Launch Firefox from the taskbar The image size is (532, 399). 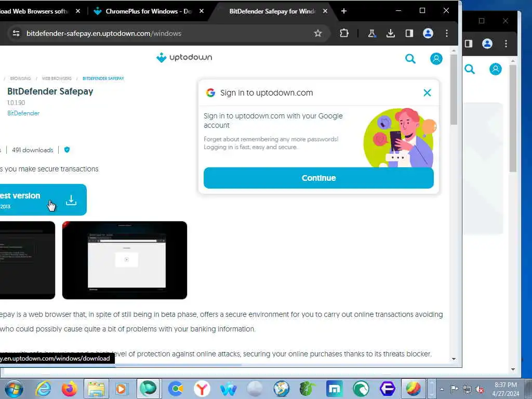(70, 389)
